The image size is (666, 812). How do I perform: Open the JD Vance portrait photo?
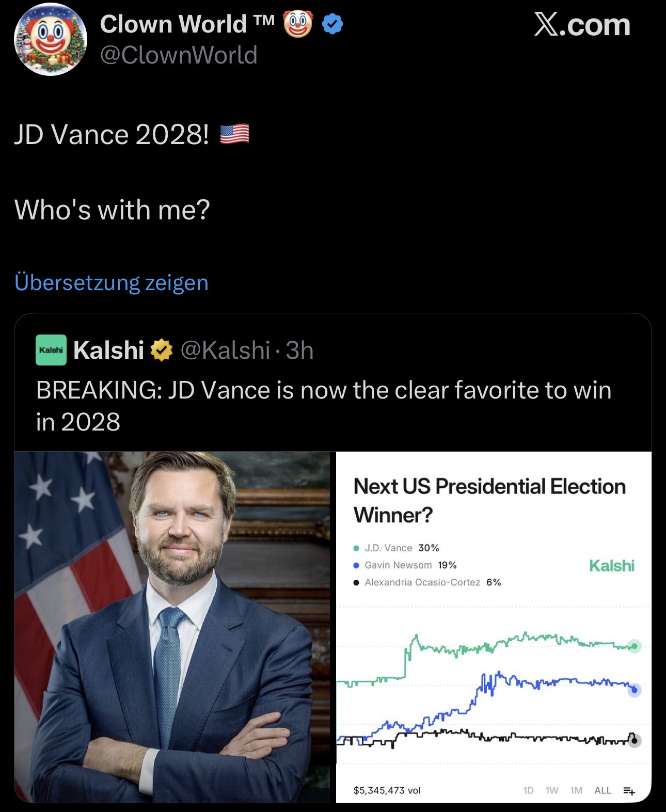[172, 627]
